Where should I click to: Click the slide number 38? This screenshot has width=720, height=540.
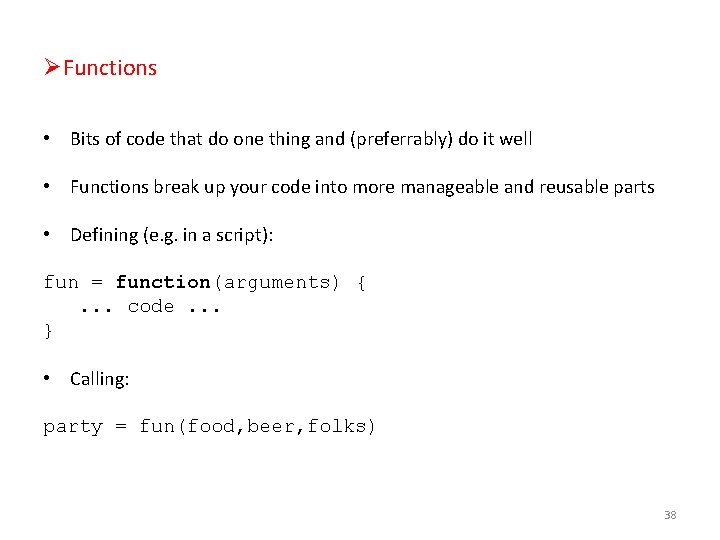[x=670, y=515]
